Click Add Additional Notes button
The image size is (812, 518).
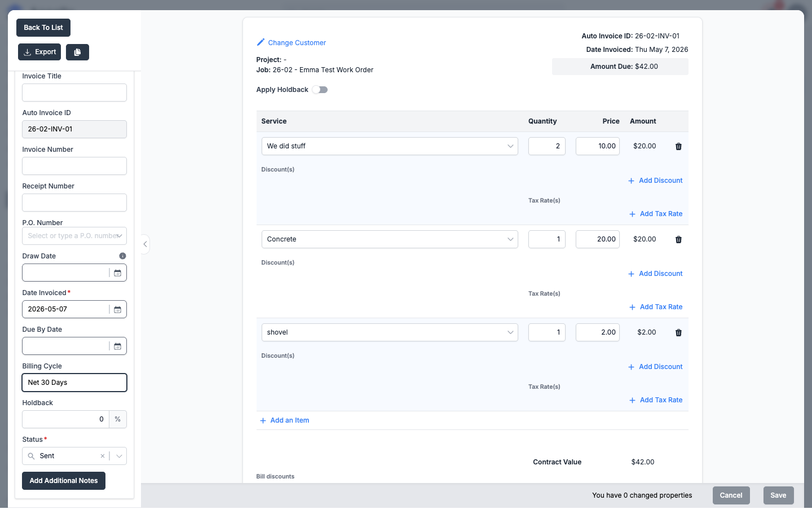tap(64, 481)
